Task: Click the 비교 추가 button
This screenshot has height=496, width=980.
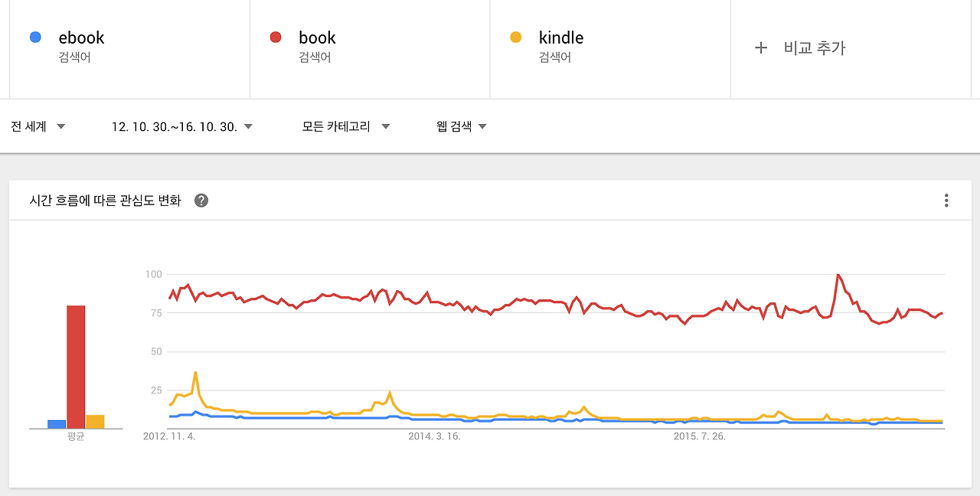Action: coord(815,47)
